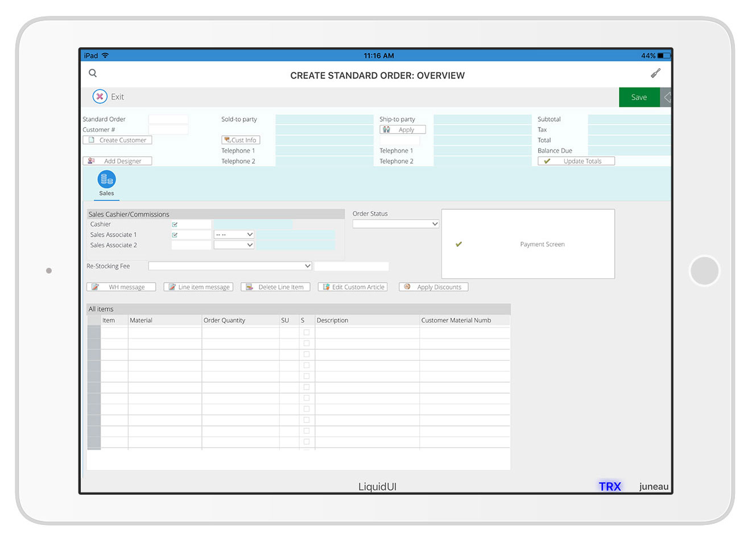
Task: Tap the search magnifier icon
Action: point(93,73)
